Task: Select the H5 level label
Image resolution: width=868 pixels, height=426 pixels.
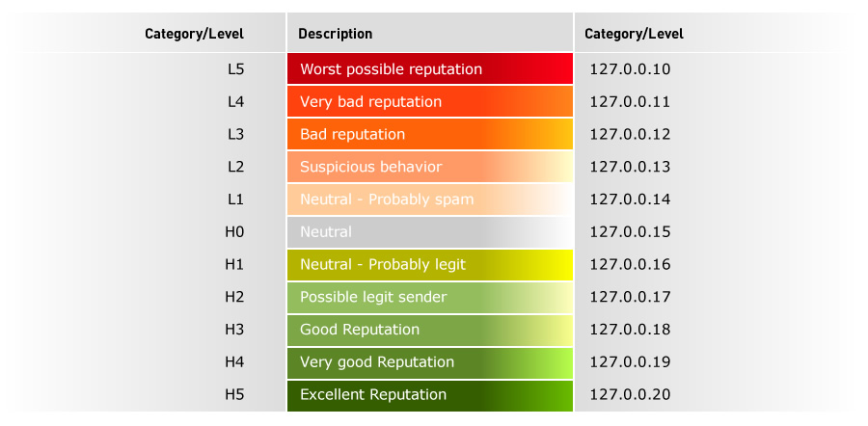Action: coord(234,395)
